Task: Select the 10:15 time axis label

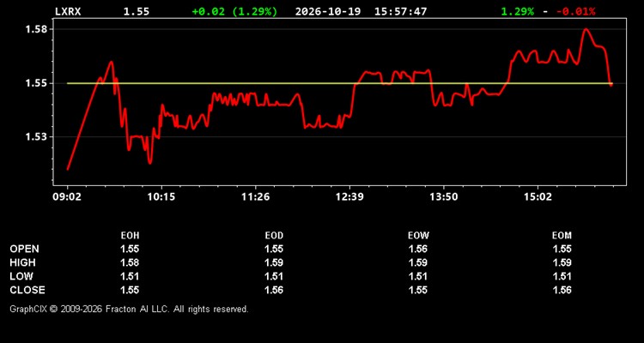Action: point(161,197)
